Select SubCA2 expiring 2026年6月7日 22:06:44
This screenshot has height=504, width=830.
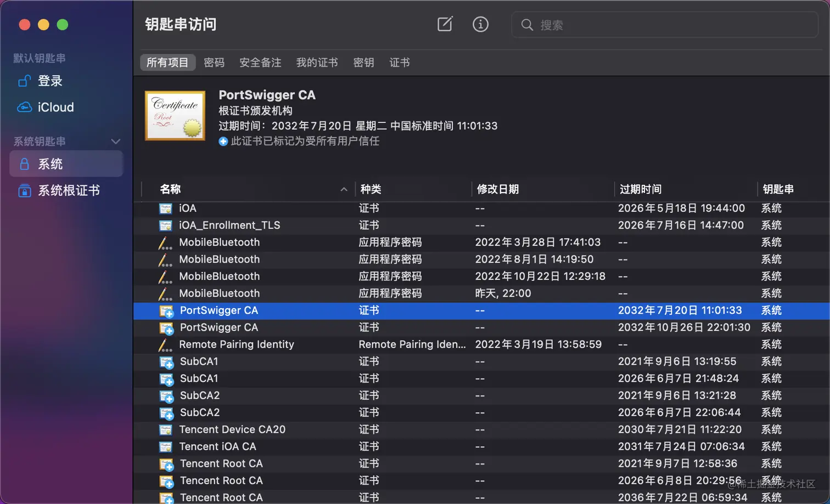(x=481, y=413)
